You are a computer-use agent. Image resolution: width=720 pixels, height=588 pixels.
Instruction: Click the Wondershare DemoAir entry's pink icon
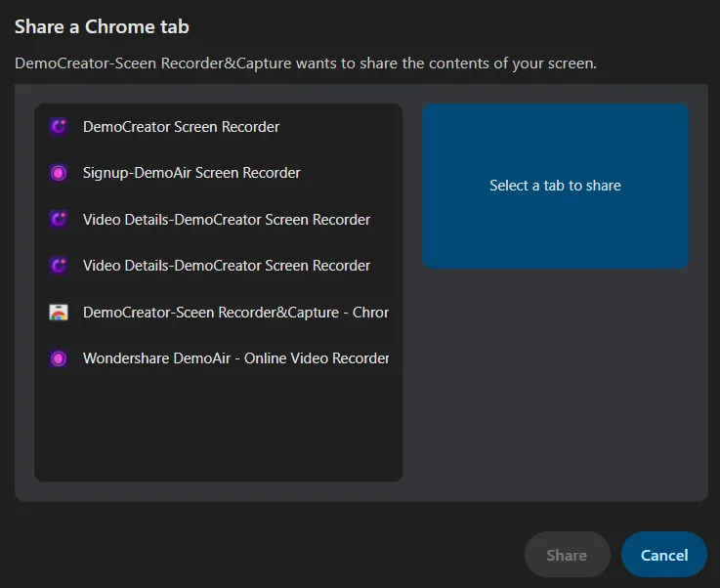59,358
